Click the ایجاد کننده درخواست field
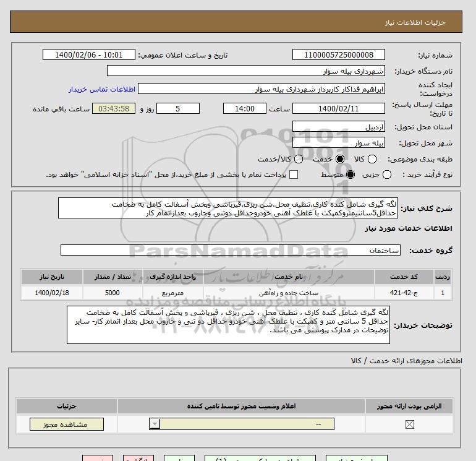476x461 pixels. [261, 88]
